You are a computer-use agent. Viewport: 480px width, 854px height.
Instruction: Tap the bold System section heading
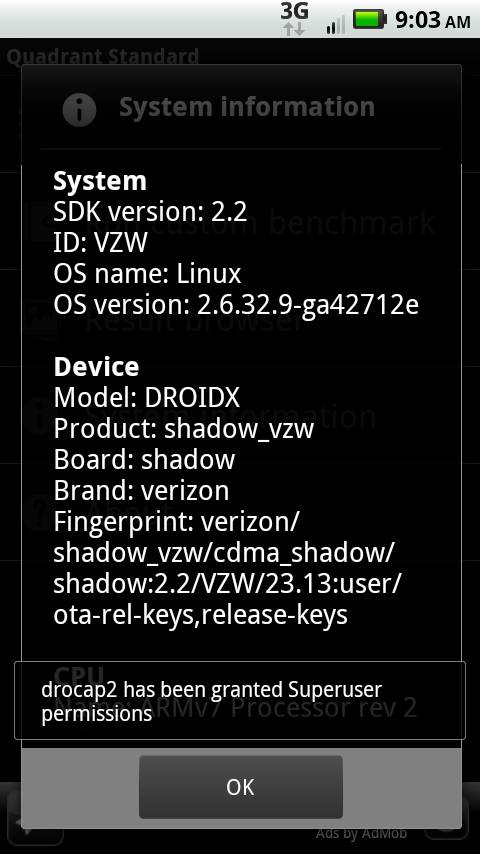[100, 181]
